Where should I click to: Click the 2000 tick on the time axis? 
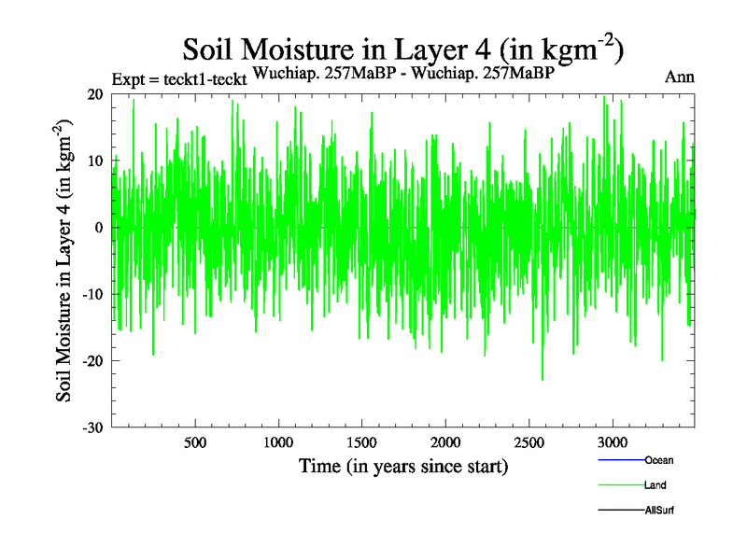pos(445,441)
